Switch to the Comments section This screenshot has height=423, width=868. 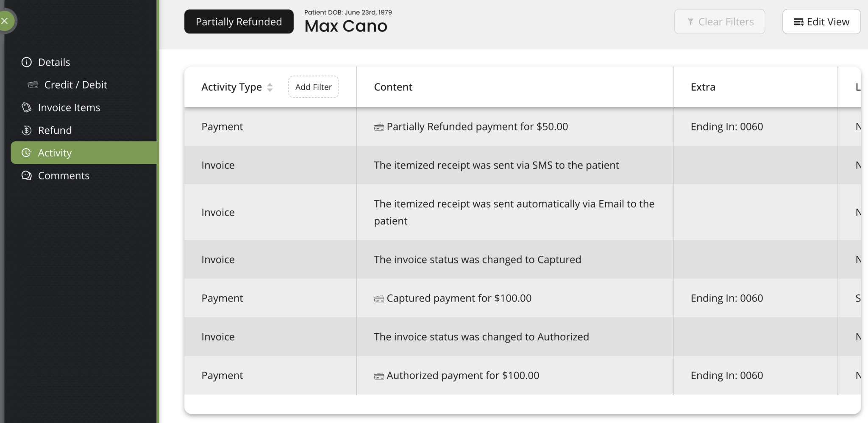[x=63, y=175]
